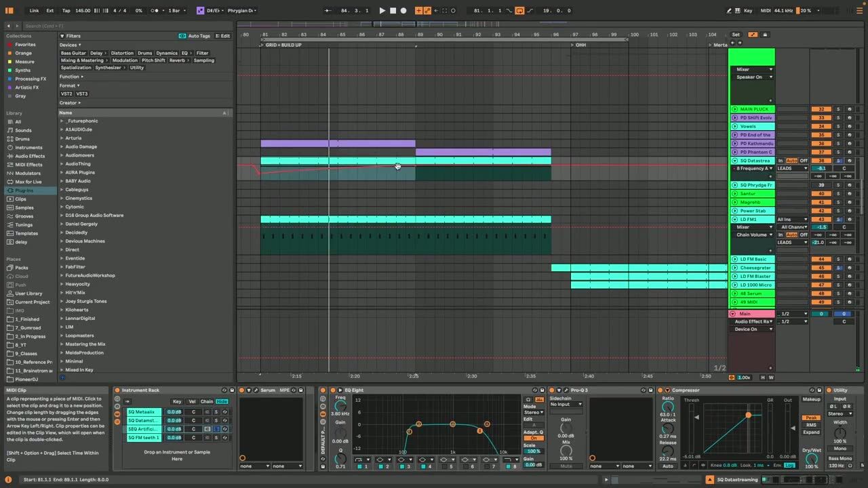Start playback with the Play button
The height and width of the screenshot is (488, 868).
pyautogui.click(x=382, y=11)
